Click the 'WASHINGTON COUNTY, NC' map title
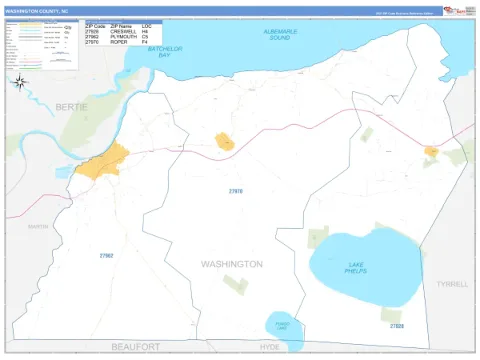 37,11
